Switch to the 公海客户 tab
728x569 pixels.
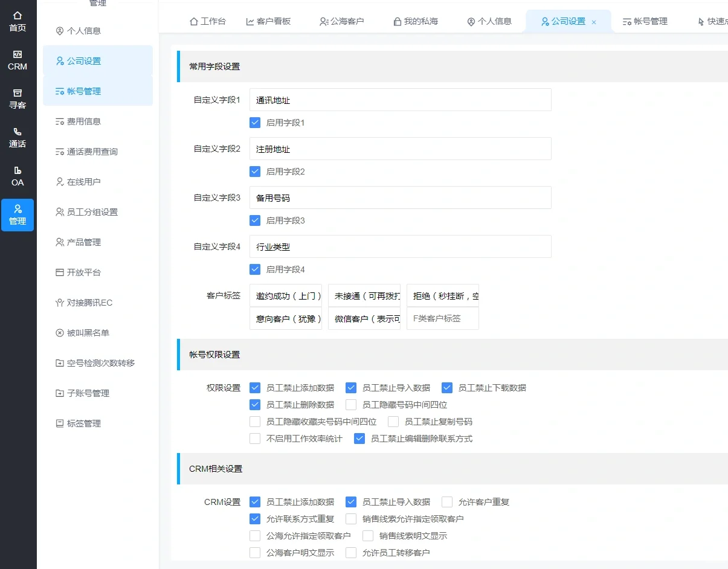(342, 21)
